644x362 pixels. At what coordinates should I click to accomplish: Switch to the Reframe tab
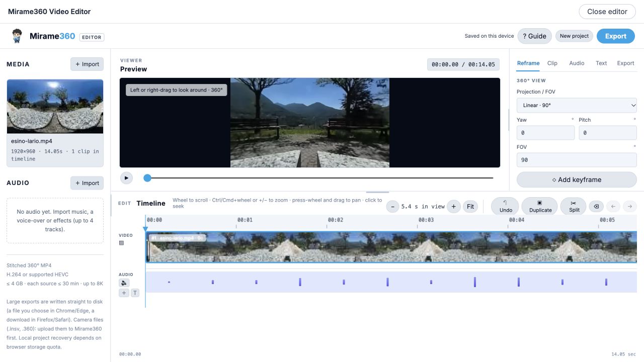[528, 63]
